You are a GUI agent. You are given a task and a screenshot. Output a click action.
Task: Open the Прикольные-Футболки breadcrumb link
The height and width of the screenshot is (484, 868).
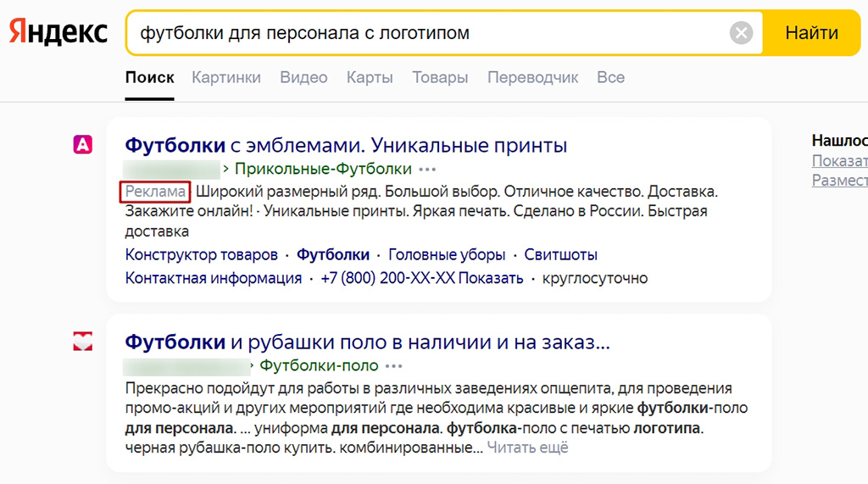pyautogui.click(x=323, y=169)
